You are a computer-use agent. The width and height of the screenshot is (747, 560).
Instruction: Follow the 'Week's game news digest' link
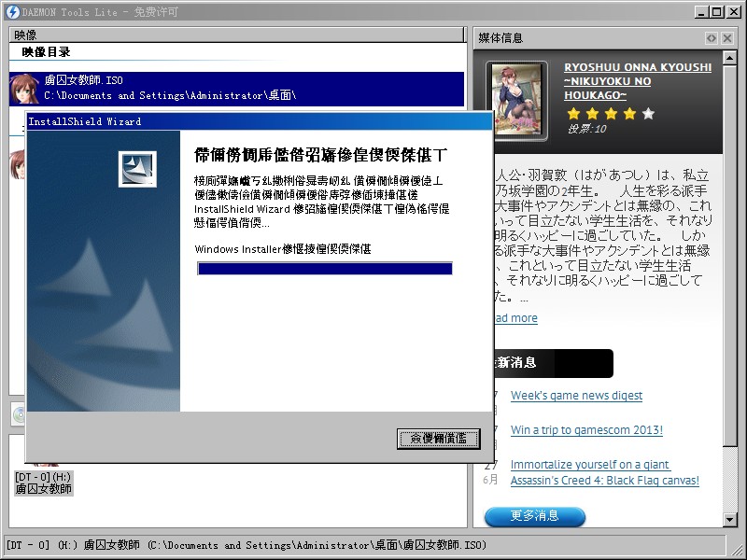pos(576,395)
